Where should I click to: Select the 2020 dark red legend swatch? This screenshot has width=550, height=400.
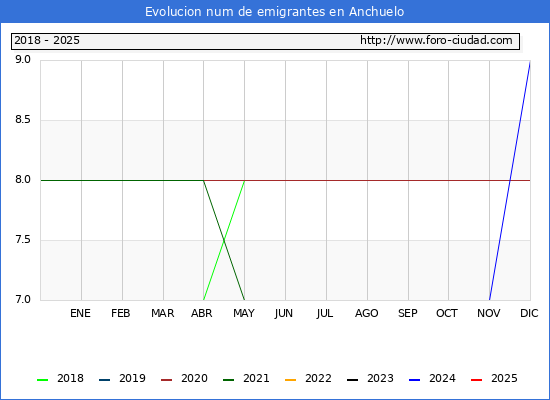[x=167, y=380]
